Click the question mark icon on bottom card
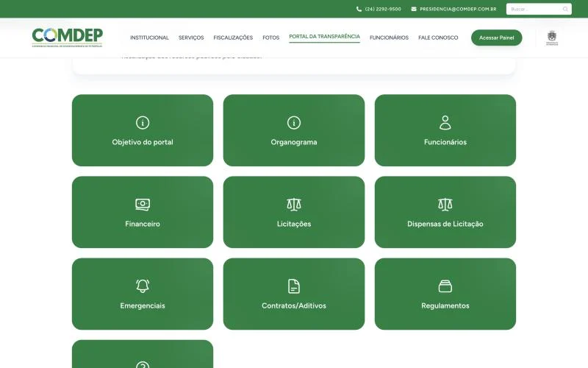The image size is (588, 368). click(x=143, y=364)
